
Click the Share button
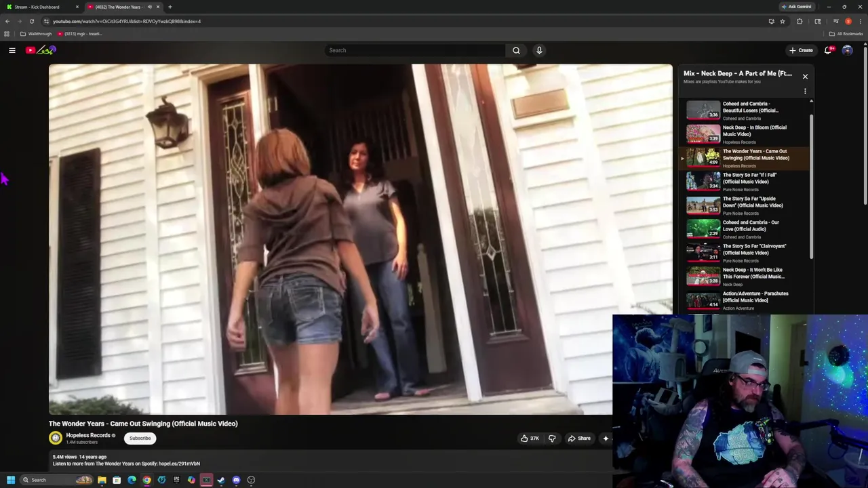click(579, 439)
